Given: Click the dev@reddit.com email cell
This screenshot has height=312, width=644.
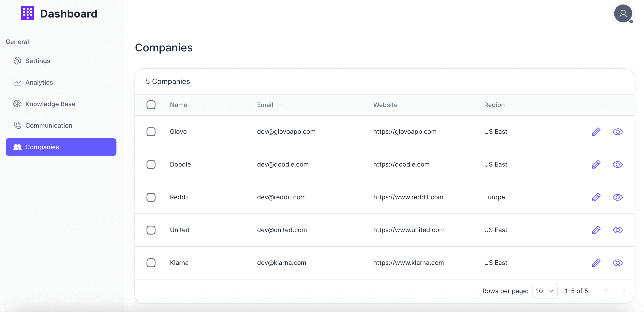Looking at the screenshot, I should tap(281, 197).
